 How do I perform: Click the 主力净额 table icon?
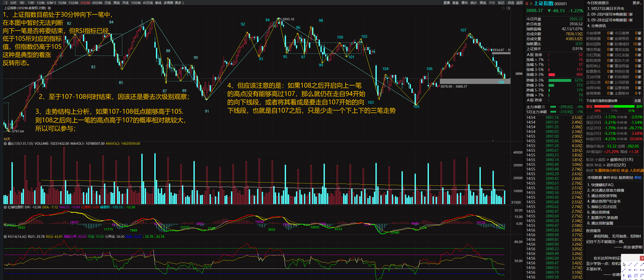543,107
